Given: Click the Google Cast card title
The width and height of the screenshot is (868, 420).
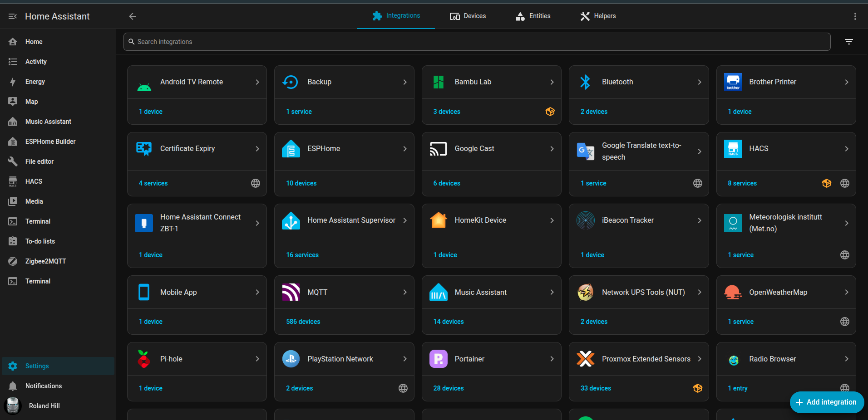Looking at the screenshot, I should (474, 149).
